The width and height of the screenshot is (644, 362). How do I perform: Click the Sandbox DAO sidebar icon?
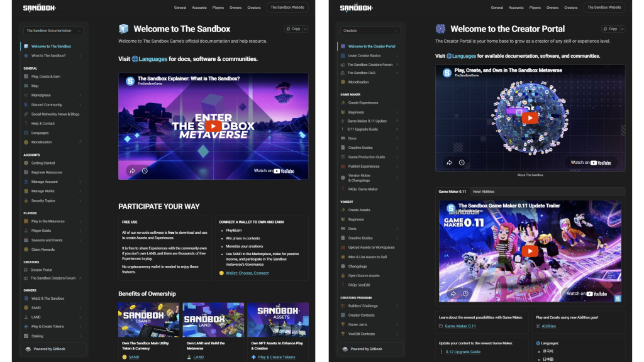(343, 73)
